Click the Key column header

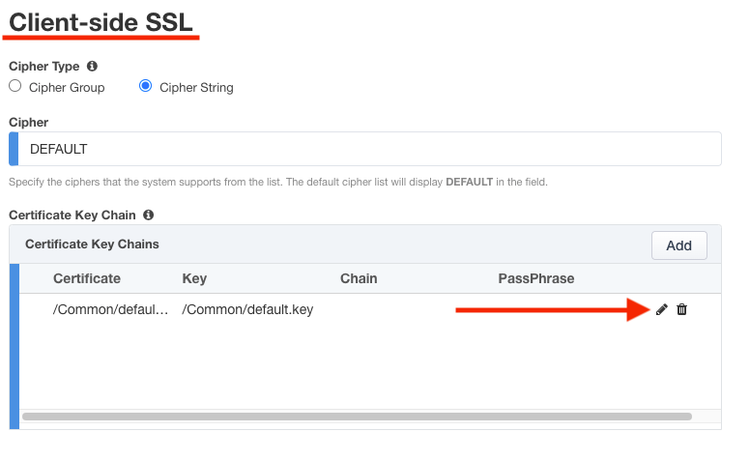point(194,278)
